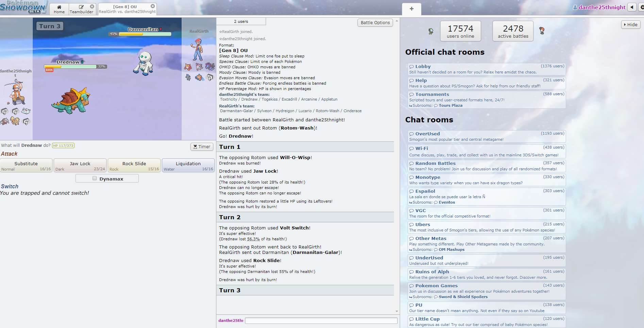This screenshot has width=644, height=328.
Task: Open the Tours Plaza subroom
Action: [450, 105]
